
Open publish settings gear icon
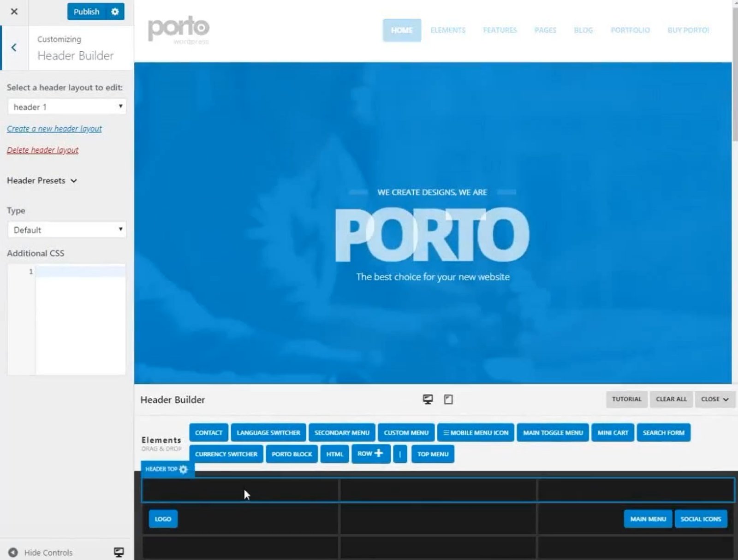point(115,12)
